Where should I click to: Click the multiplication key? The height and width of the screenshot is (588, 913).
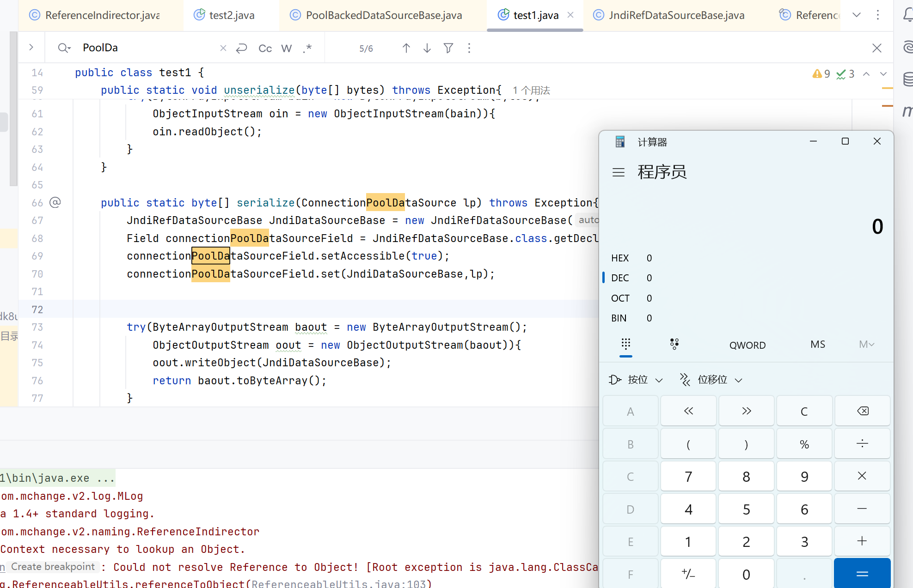point(863,476)
